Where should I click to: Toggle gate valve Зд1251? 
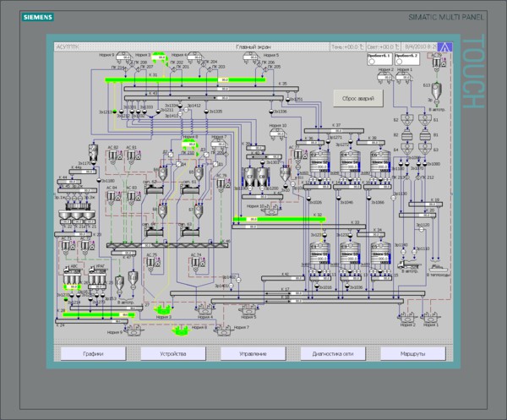pos(288,99)
